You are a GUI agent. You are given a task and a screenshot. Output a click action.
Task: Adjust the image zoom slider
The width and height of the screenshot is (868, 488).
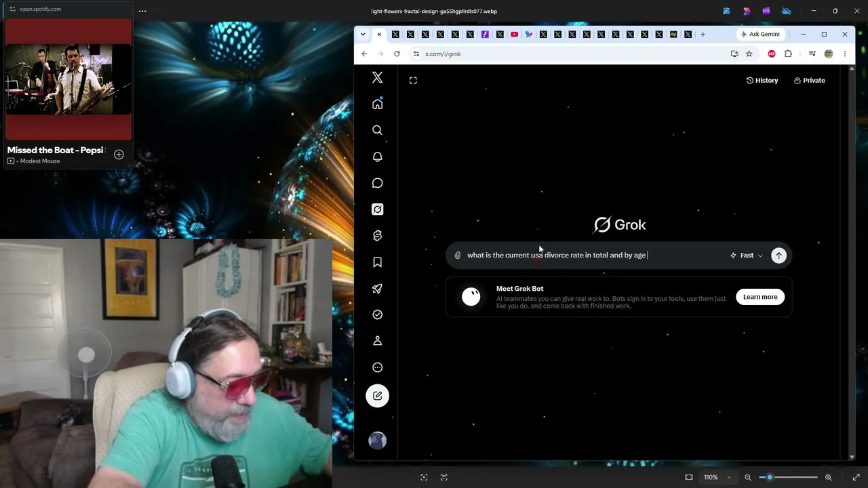coord(788,477)
